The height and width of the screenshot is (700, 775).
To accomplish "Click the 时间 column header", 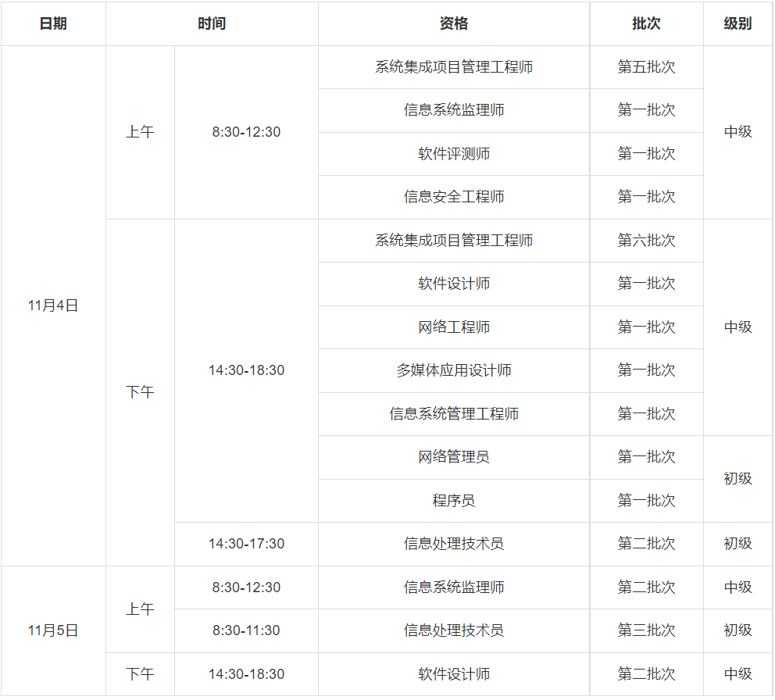I will point(212,23).
